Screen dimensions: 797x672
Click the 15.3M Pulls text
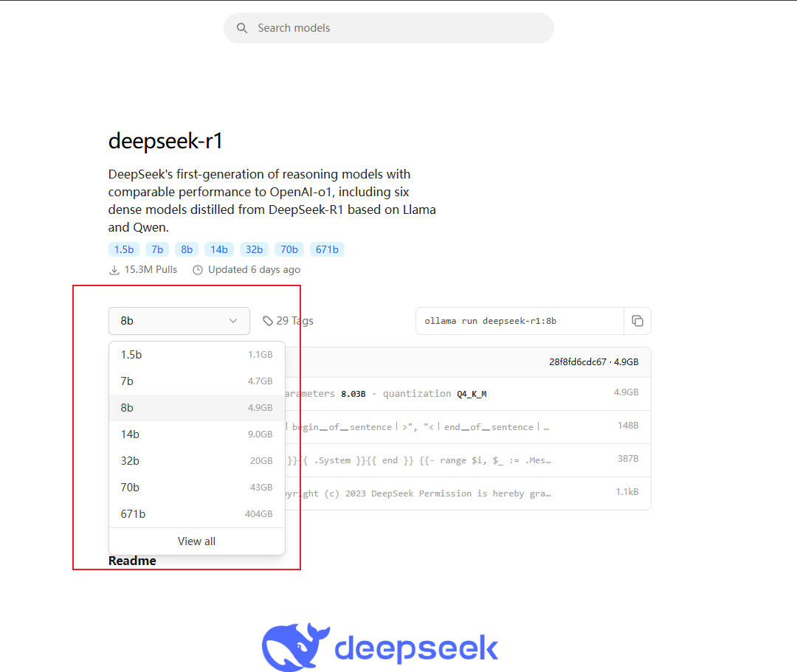[151, 270]
